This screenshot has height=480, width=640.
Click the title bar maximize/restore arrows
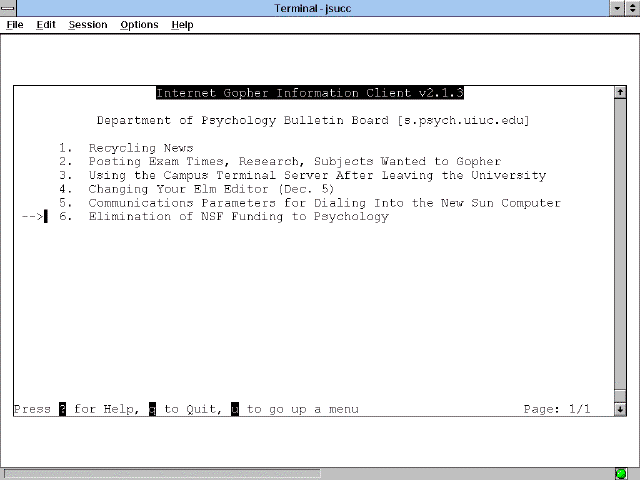(632, 8)
